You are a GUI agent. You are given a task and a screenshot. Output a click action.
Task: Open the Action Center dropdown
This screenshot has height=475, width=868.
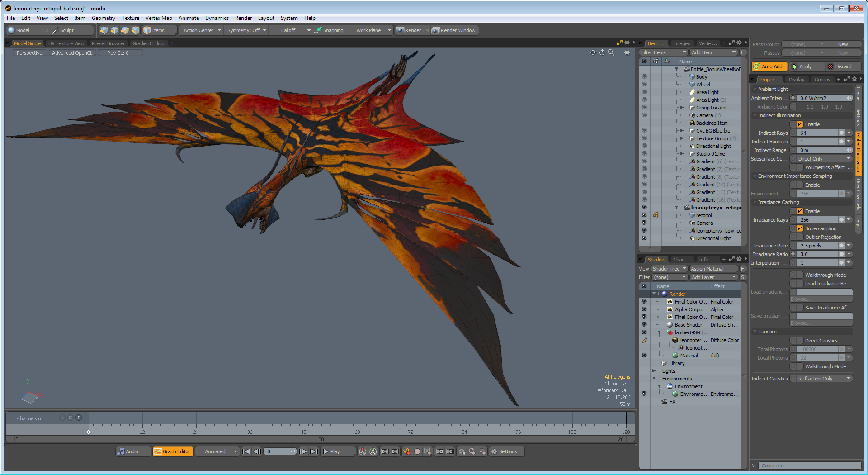coord(202,30)
